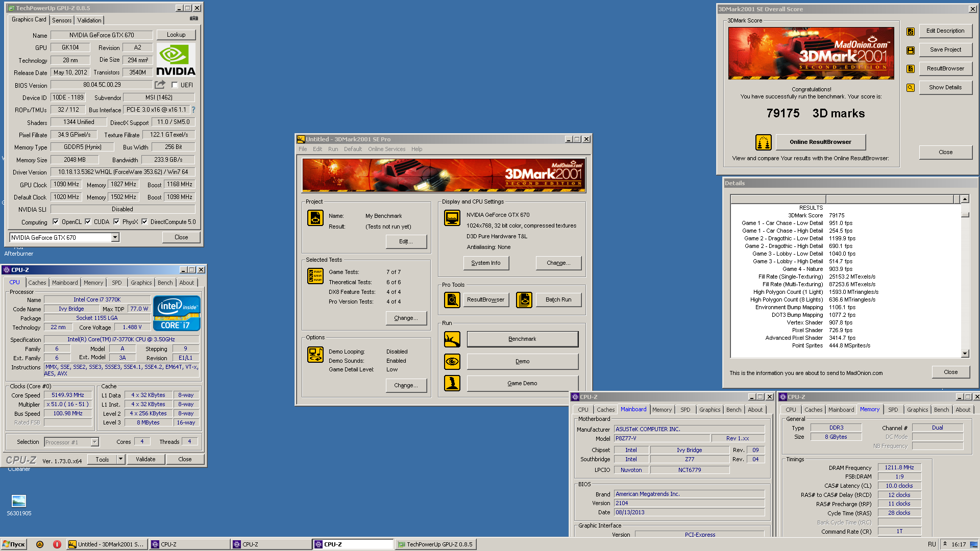Click scroll up arrow in Details results list
Viewport: 980px width, 551px height.
point(965,199)
